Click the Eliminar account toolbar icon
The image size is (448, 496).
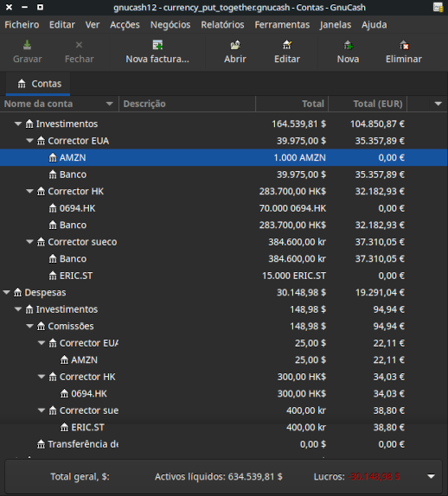click(404, 45)
